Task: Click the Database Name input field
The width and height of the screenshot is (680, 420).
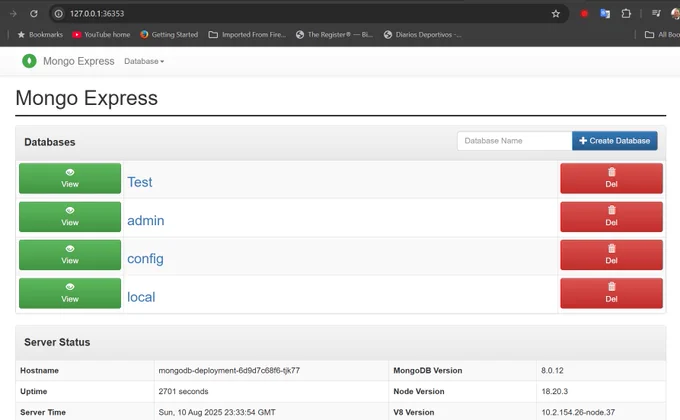Action: click(x=514, y=141)
